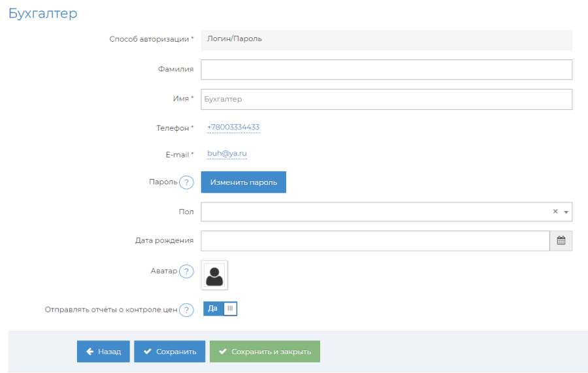Clear the Пол selection with the x icon
The width and height of the screenshot is (588, 373).
coord(555,212)
